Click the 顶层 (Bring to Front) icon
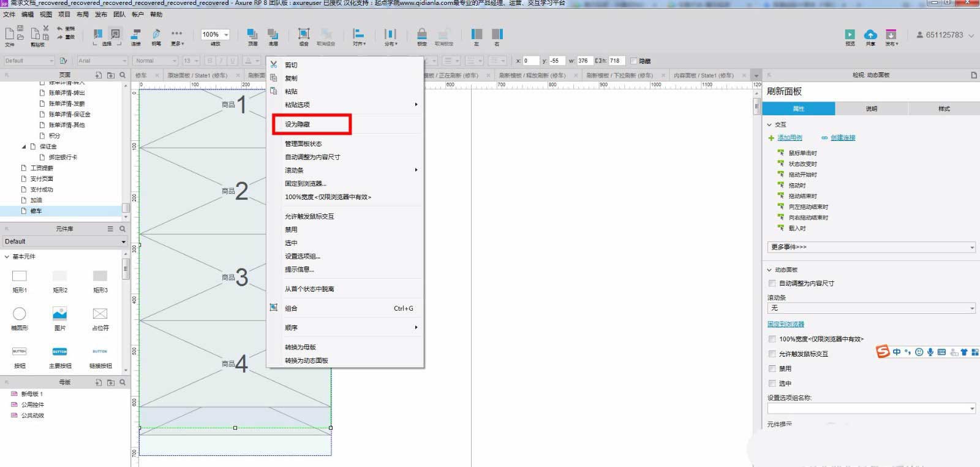980x467 pixels. click(252, 34)
